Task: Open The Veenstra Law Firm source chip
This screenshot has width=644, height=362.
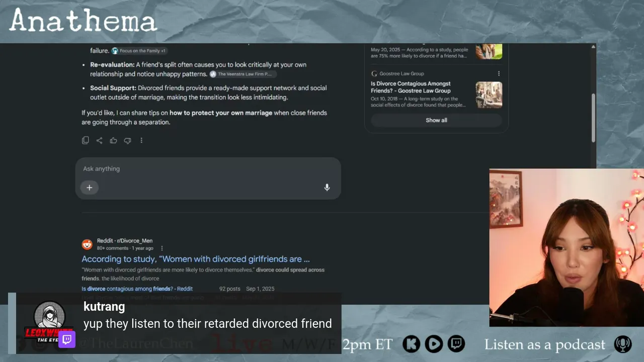Action: [x=243, y=74]
